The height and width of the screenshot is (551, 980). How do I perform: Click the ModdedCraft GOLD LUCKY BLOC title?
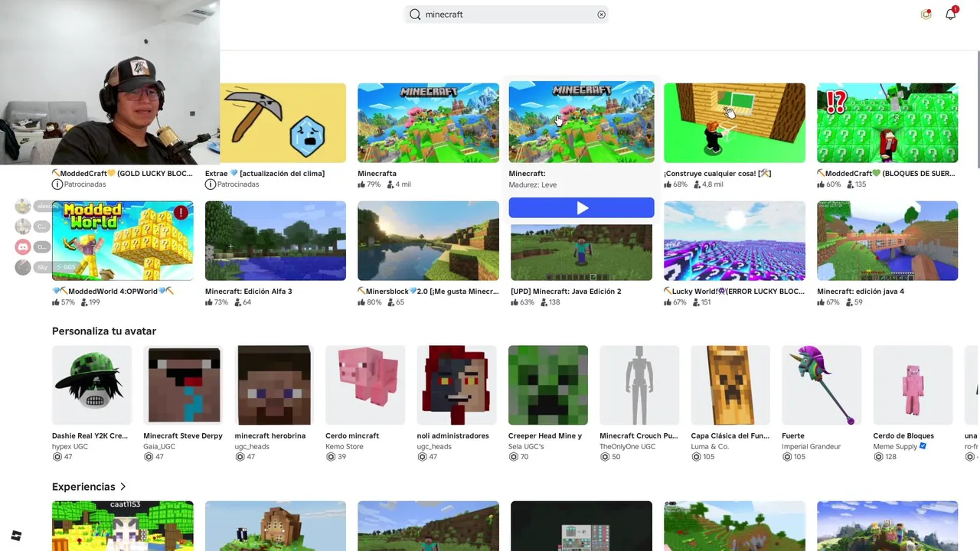122,173
